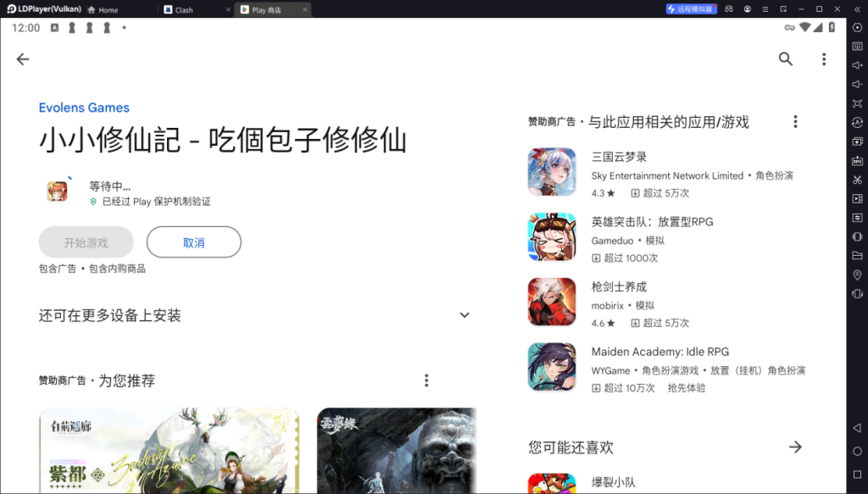Open the LDPlayer account icon

click(x=748, y=8)
